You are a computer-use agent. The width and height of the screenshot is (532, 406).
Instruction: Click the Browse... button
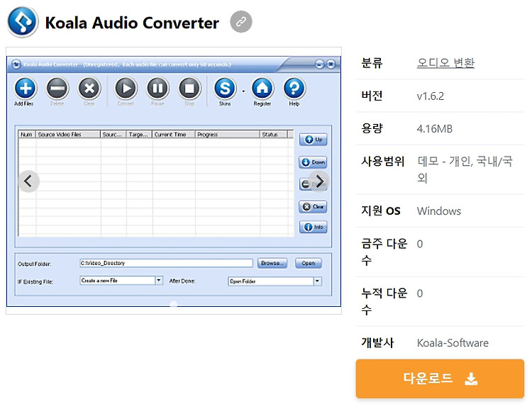pos(272,263)
